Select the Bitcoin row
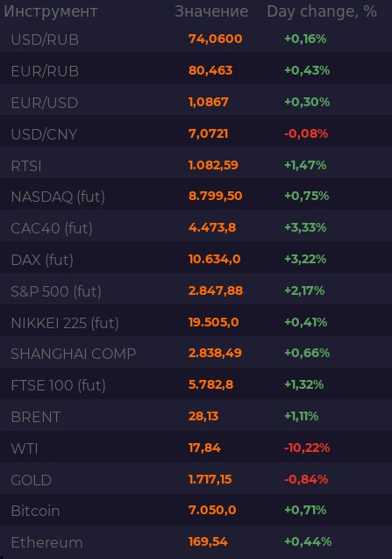Image resolution: width=392 pixels, height=559 pixels. [x=196, y=510]
